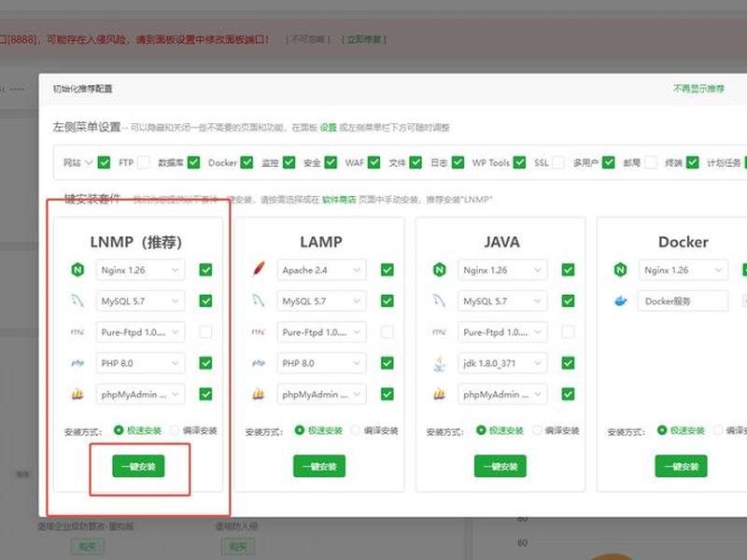747x560 pixels.
Task: Uncheck PHP 8.0 in LNMP card
Action: click(205, 363)
